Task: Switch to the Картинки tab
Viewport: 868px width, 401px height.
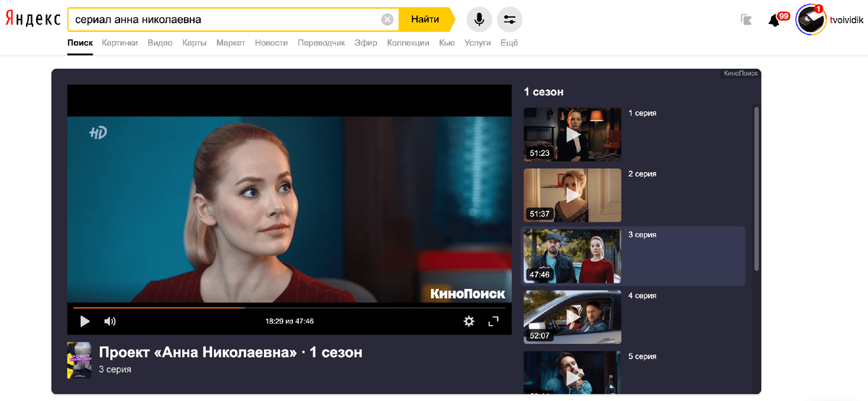Action: [120, 43]
